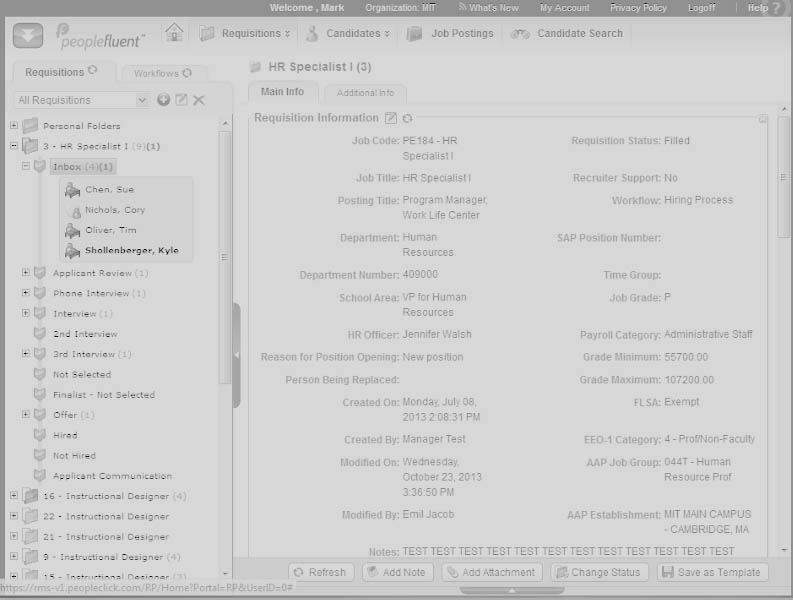Click the home icon in the top navigation
The width and height of the screenshot is (793, 600).
(x=174, y=33)
